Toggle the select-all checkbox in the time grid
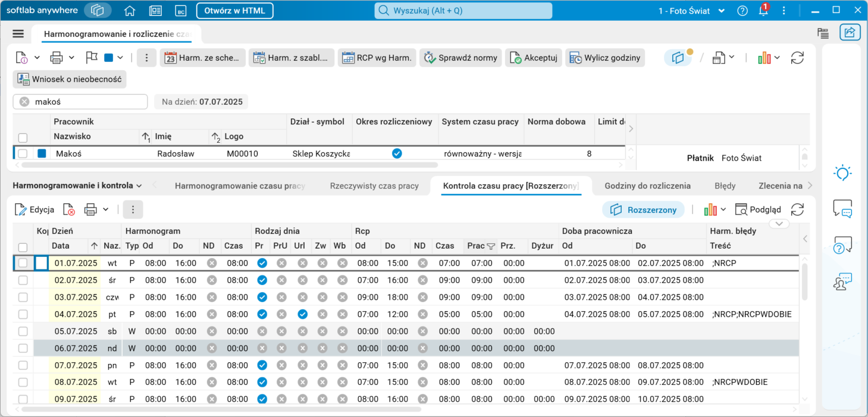Screen dimensions: 868x417 [x=23, y=246]
